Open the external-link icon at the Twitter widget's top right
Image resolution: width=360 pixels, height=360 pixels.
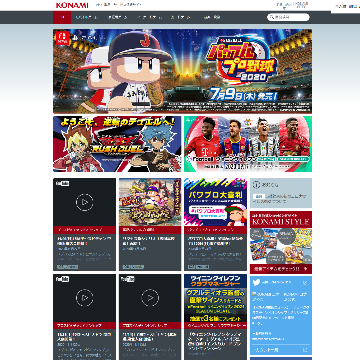pyautogui.click(x=305, y=283)
